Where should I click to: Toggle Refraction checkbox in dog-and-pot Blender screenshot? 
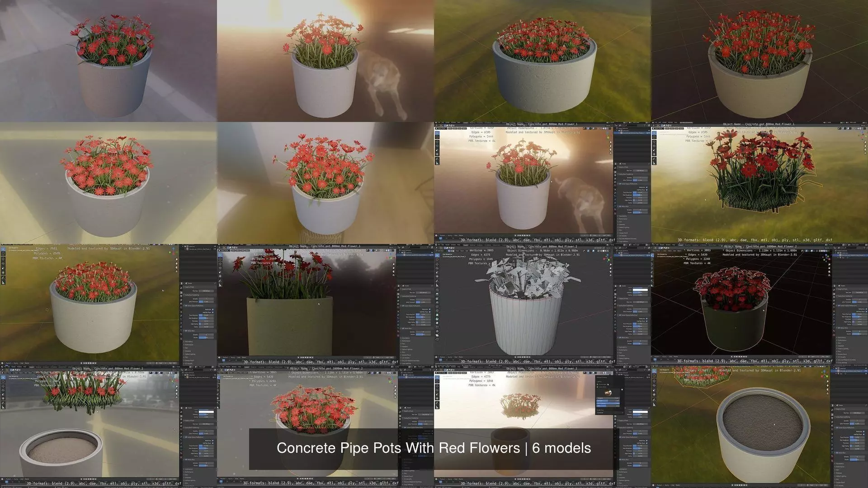(646, 187)
